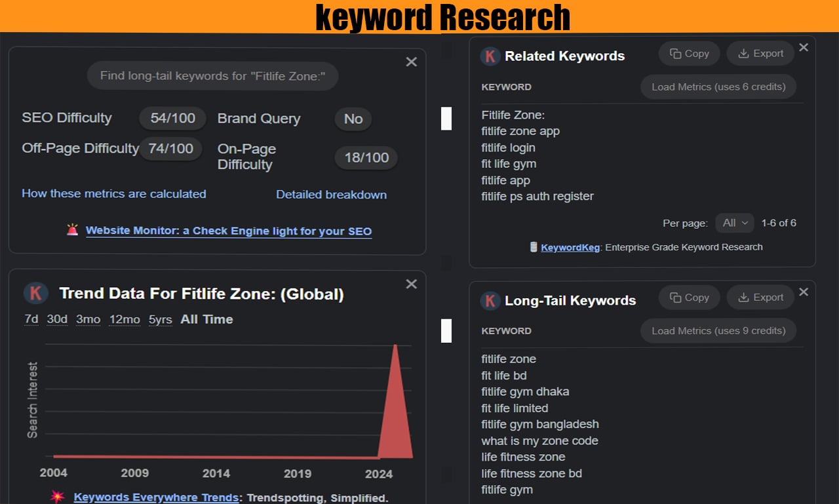This screenshot has width=839, height=504.
Task: Copy the Related Keywords list
Action: point(689,54)
